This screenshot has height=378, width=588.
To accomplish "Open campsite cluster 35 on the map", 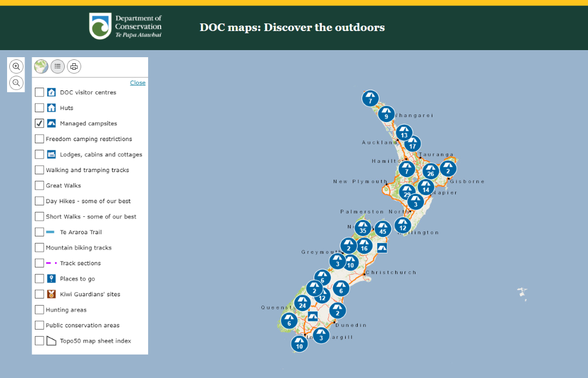I will 363,228.
